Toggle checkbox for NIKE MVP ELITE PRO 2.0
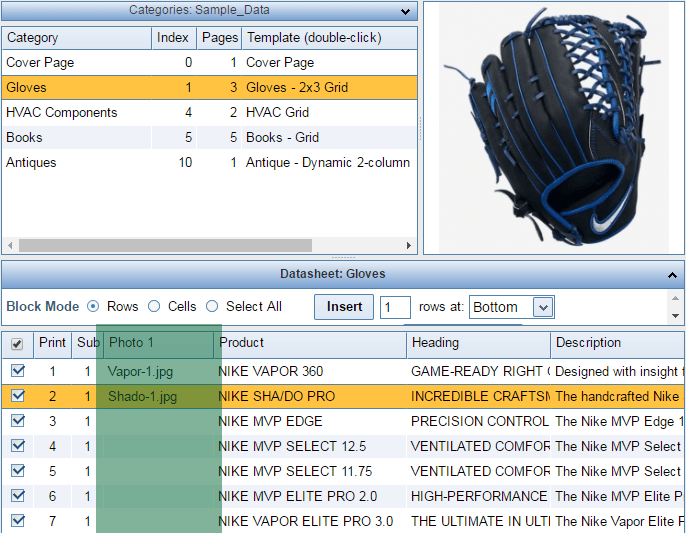This screenshot has height=533, width=686. click(x=18, y=495)
